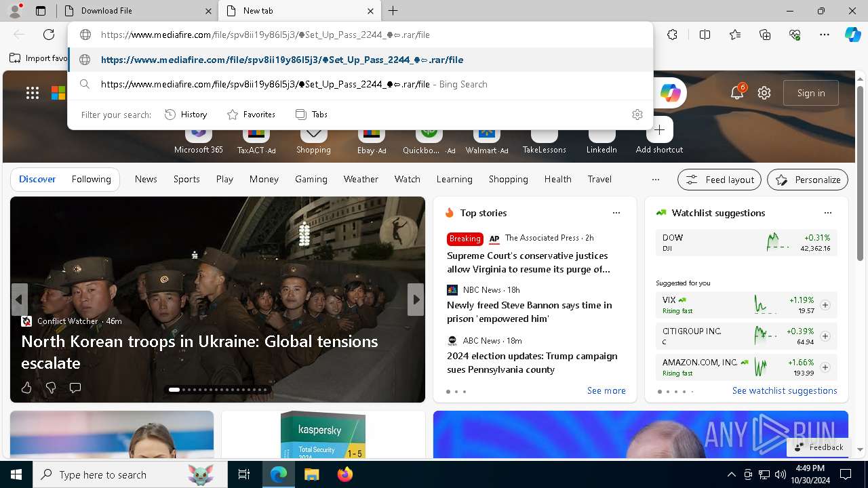868x488 pixels.
Task: Filter search suggestions by History
Action: 186,115
